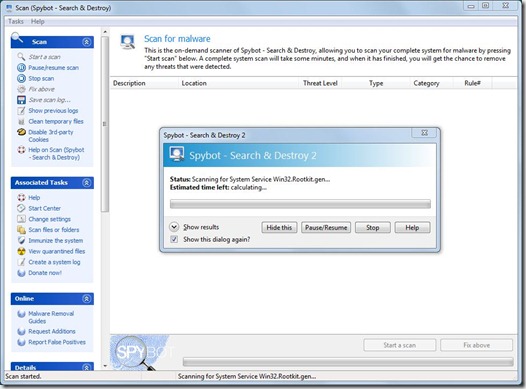Click the main window bottom progress bar
Screen dimensions: 526x389
tap(348, 362)
